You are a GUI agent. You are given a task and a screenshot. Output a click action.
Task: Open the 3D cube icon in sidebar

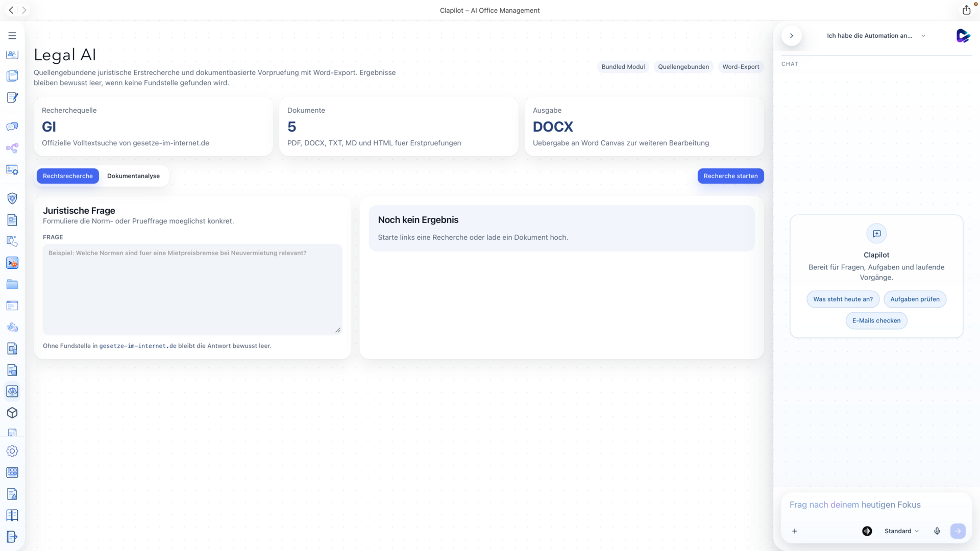[x=12, y=413]
